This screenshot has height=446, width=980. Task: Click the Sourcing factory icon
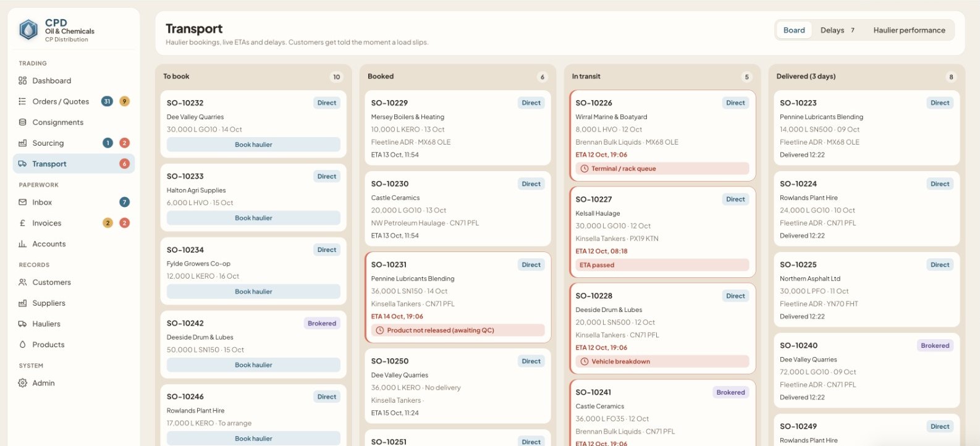(x=22, y=143)
